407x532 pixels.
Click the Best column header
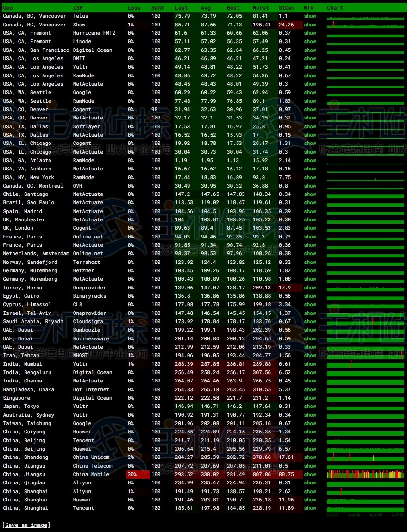click(x=233, y=8)
